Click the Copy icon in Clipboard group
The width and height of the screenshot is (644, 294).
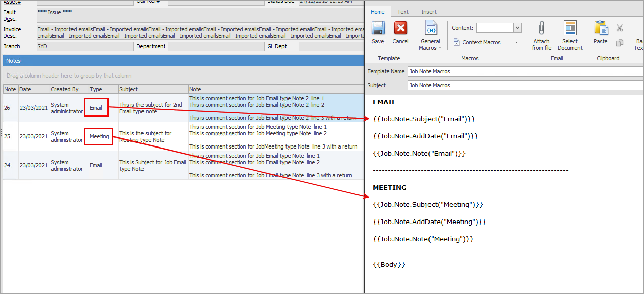620,43
